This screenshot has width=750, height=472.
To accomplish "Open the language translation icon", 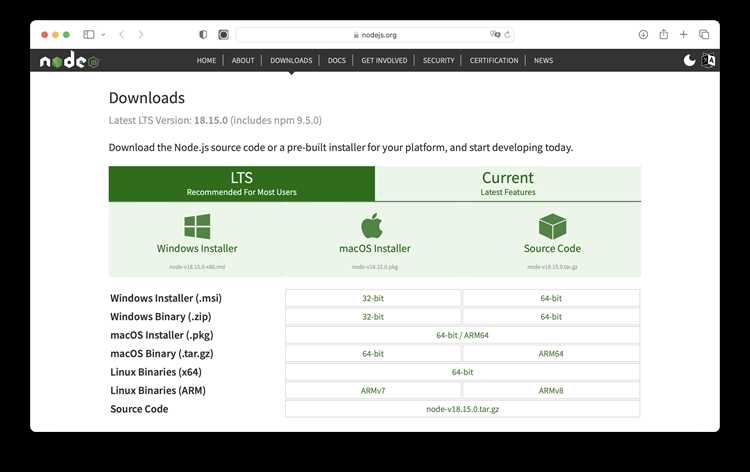I will coord(708,60).
